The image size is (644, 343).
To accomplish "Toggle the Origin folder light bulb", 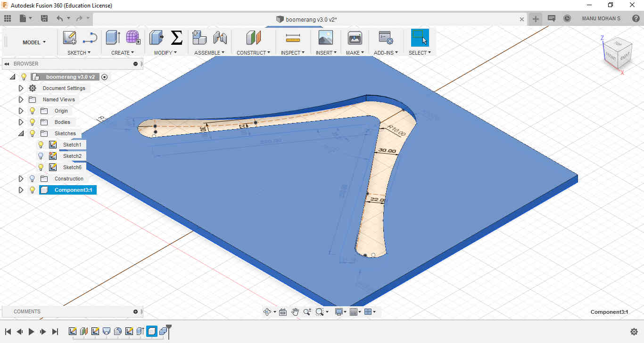I will coord(32,111).
